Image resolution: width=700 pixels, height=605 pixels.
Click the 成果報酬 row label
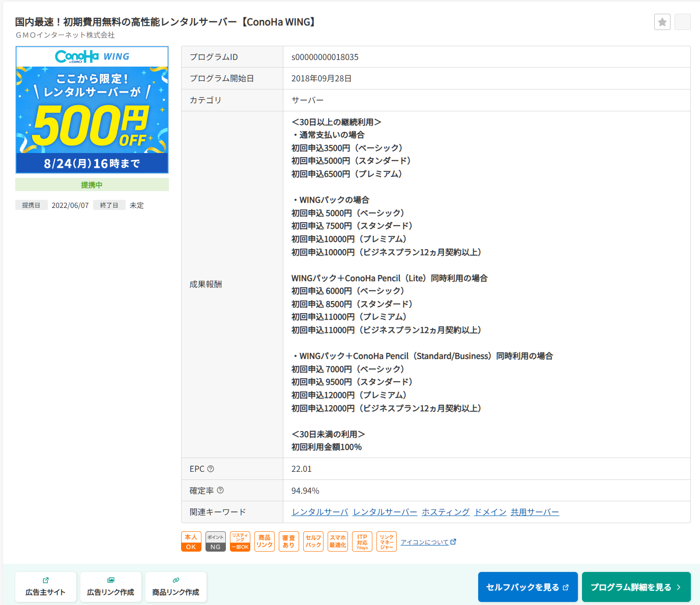click(x=206, y=284)
